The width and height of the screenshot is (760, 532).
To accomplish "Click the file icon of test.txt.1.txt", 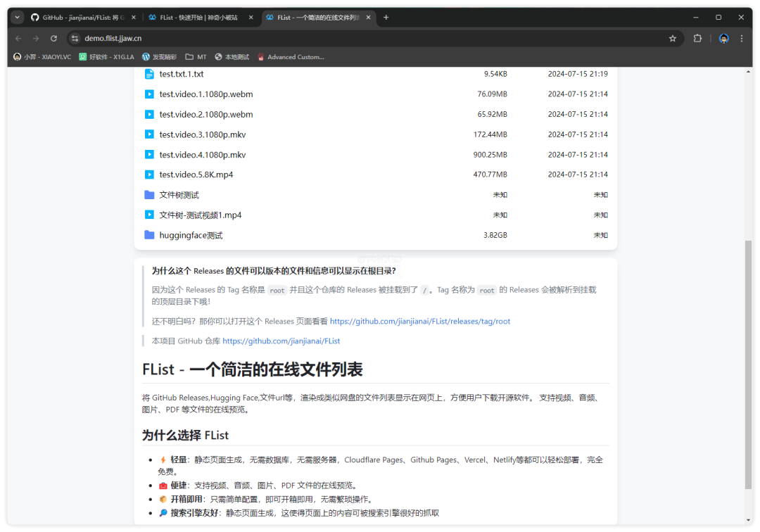I will tap(149, 73).
